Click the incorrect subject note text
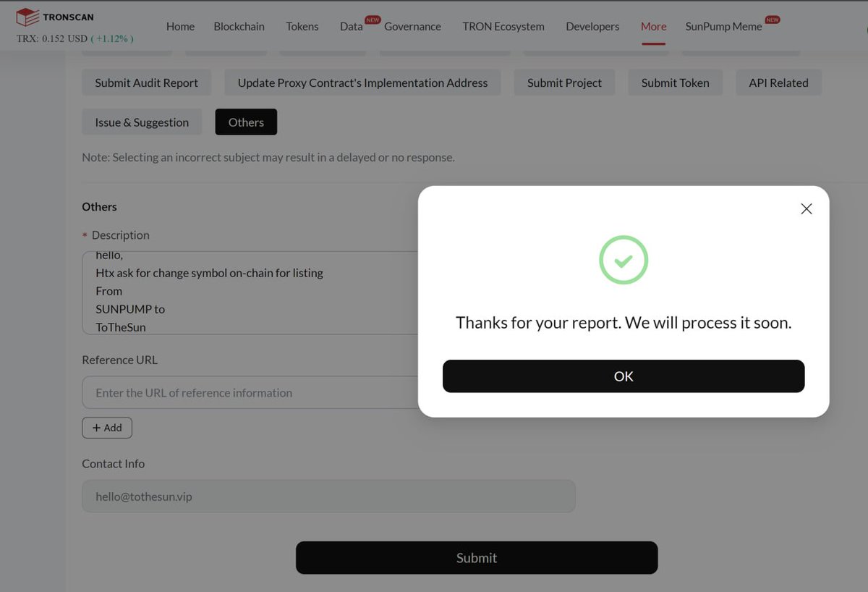The height and width of the screenshot is (592, 868). point(268,157)
